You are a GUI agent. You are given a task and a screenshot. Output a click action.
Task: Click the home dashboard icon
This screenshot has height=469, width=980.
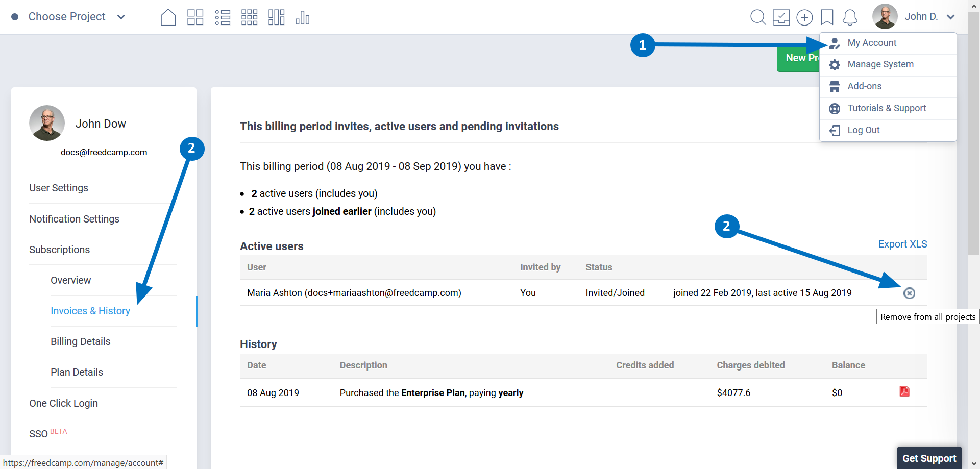(168, 17)
